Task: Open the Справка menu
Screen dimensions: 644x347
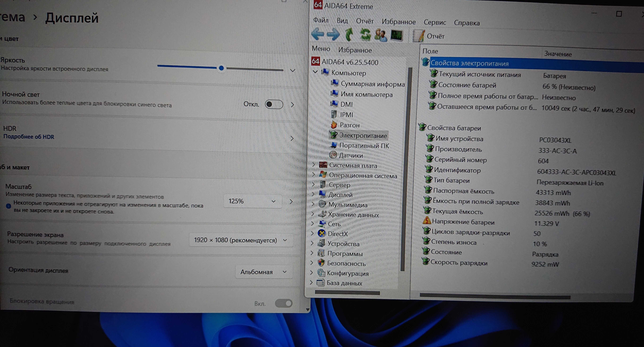Action: (467, 23)
